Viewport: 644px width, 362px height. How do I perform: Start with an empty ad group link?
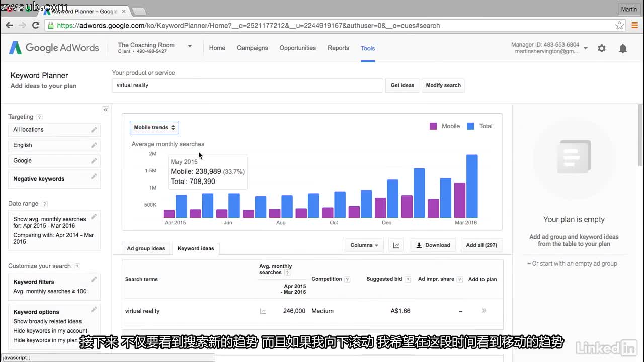click(x=572, y=264)
